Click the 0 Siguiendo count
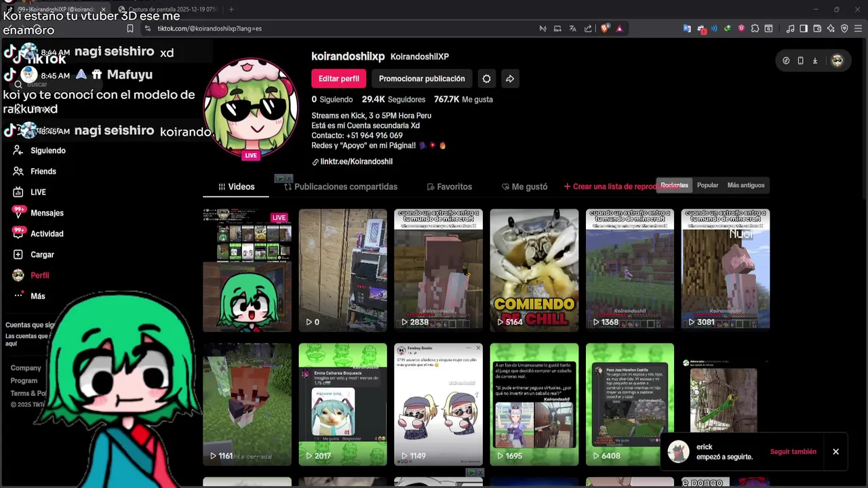 (x=332, y=99)
